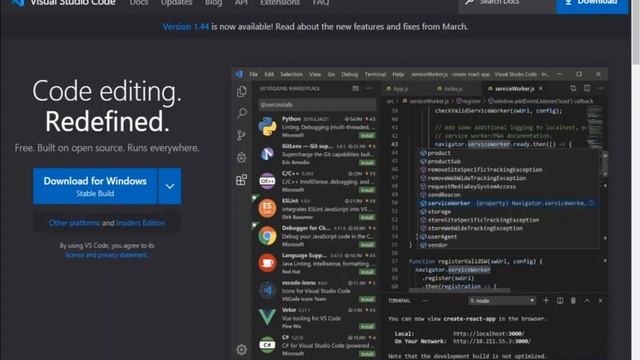Screen dimensions: 640x360
Task: Follow the Other platforms link
Action: pyautogui.click(x=74, y=223)
